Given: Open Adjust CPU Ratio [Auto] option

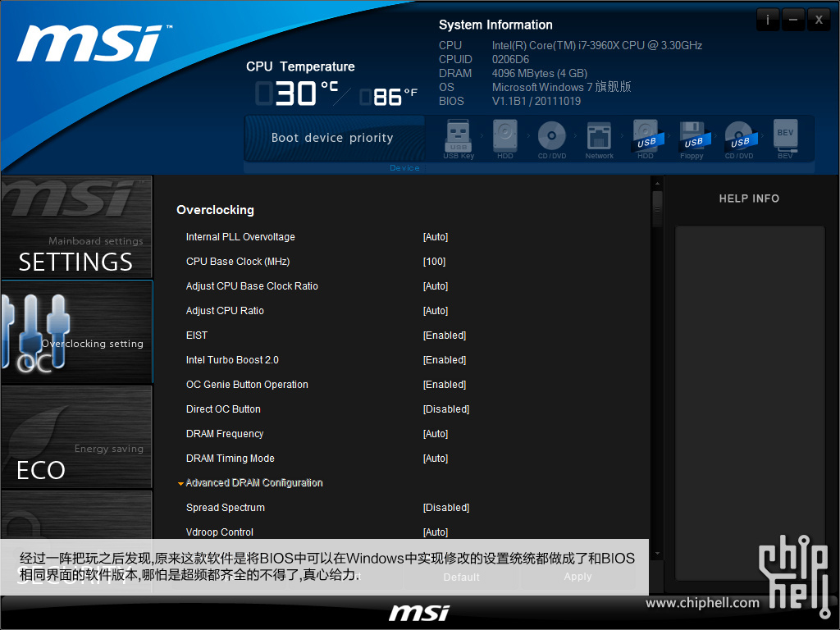Looking at the screenshot, I should 435,311.
